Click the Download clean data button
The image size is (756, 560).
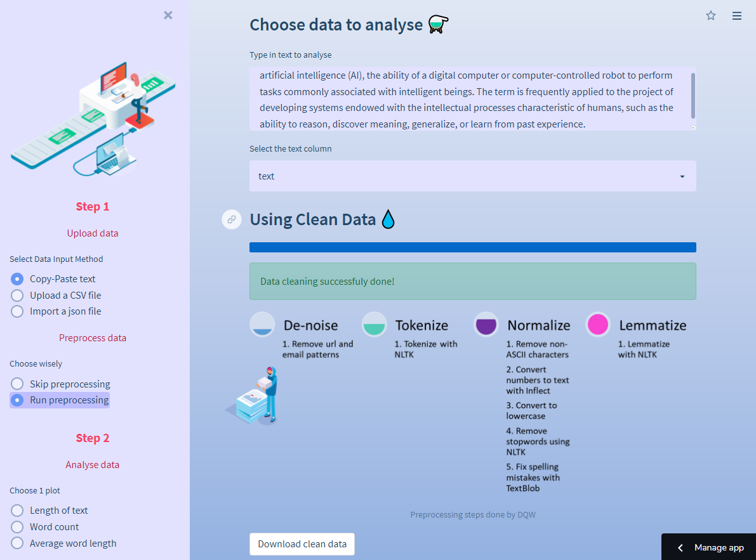click(302, 544)
